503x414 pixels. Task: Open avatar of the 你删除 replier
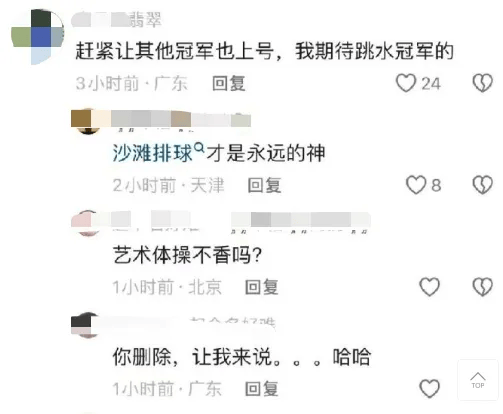click(86, 326)
